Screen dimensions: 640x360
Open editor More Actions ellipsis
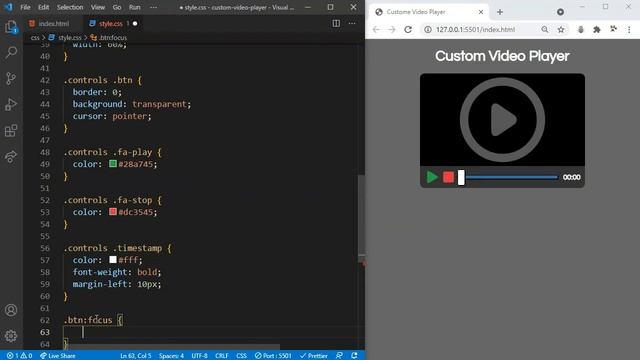point(352,23)
